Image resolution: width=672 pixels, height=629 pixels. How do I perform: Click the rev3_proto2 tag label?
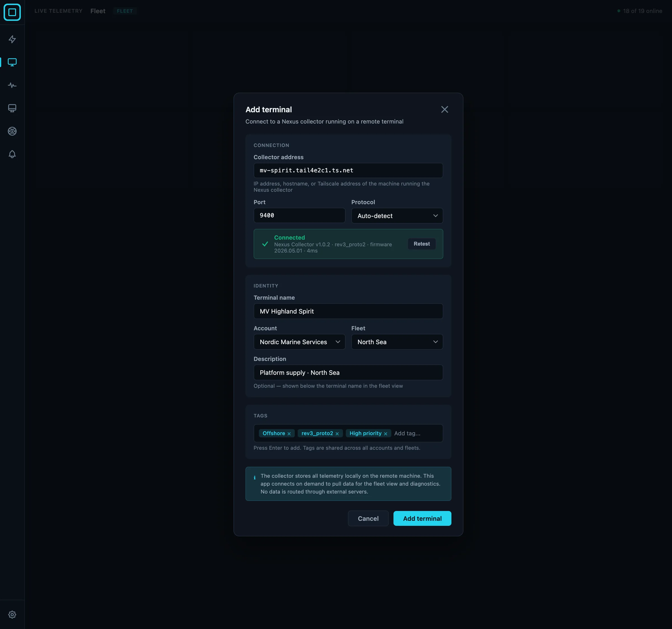[x=317, y=433]
